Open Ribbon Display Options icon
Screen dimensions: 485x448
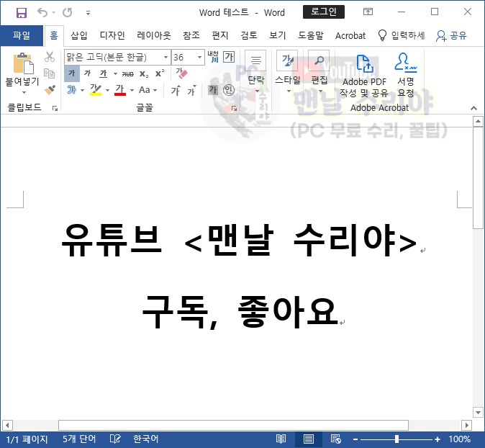tap(368, 12)
